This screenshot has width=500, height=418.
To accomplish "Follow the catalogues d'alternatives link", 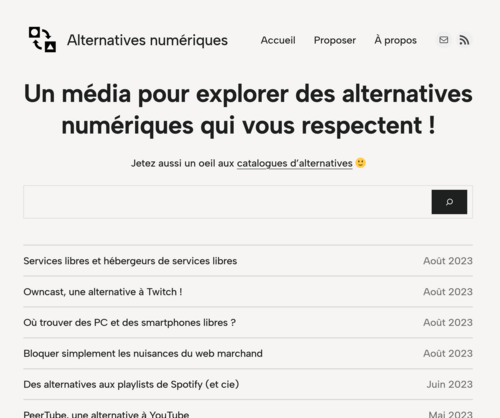I will pyautogui.click(x=295, y=163).
